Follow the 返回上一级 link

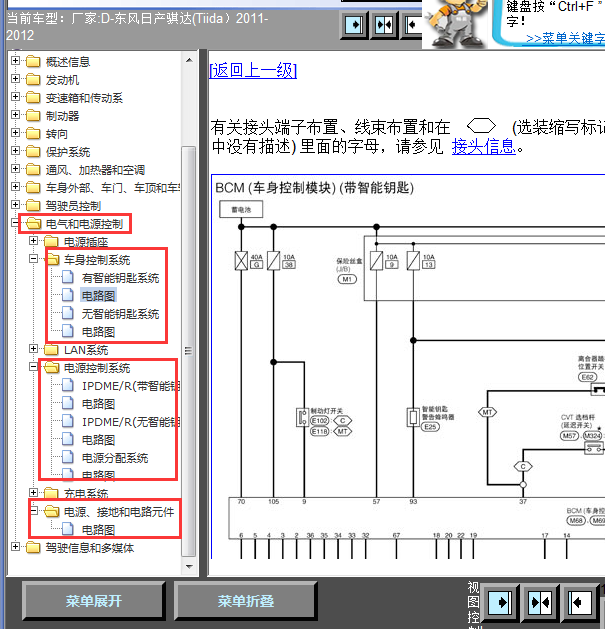[x=253, y=71]
